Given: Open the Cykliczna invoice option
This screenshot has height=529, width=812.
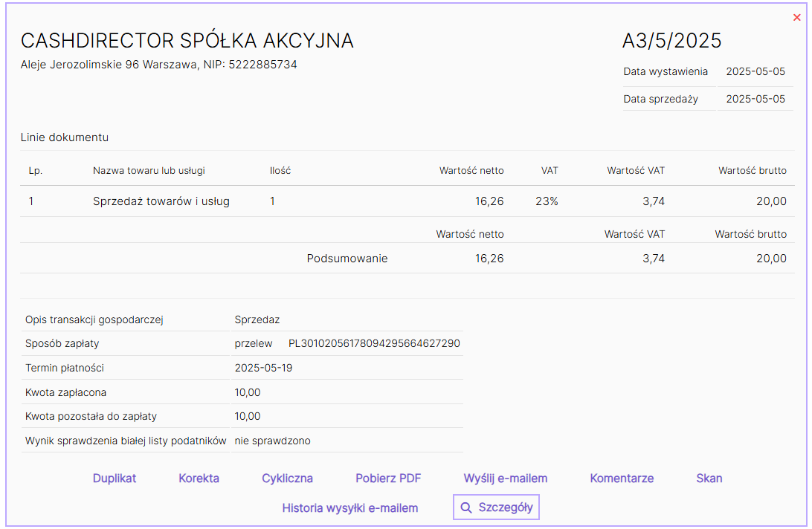Looking at the screenshot, I should (288, 478).
